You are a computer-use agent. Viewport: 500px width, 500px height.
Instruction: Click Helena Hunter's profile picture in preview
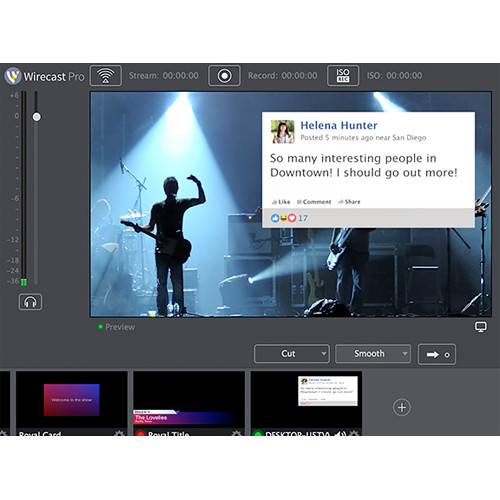point(283,132)
